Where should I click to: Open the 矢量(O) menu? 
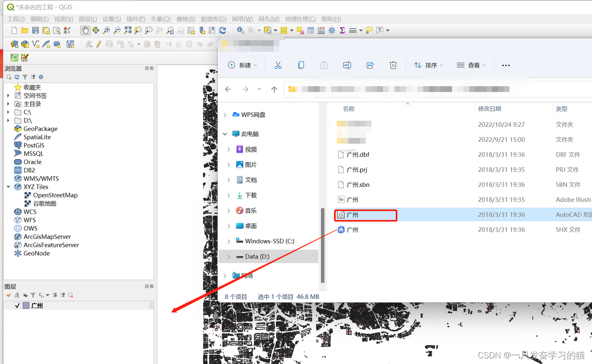[x=160, y=19]
